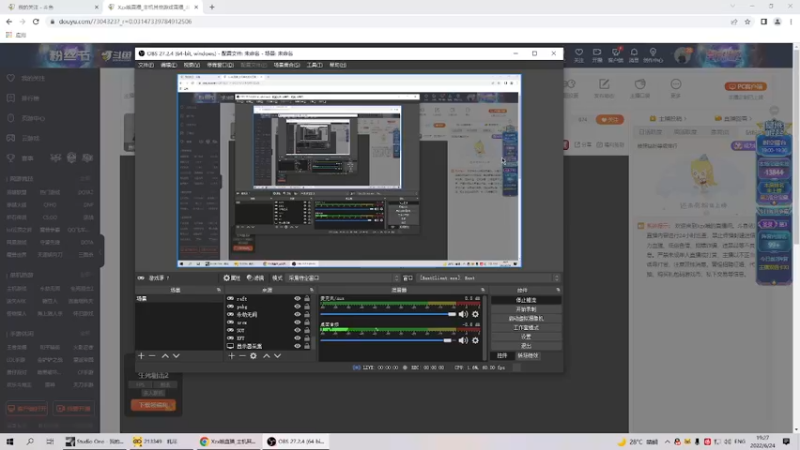Move scene up in Scenes panel
Viewport: 800px width, 450px height.
point(165,356)
